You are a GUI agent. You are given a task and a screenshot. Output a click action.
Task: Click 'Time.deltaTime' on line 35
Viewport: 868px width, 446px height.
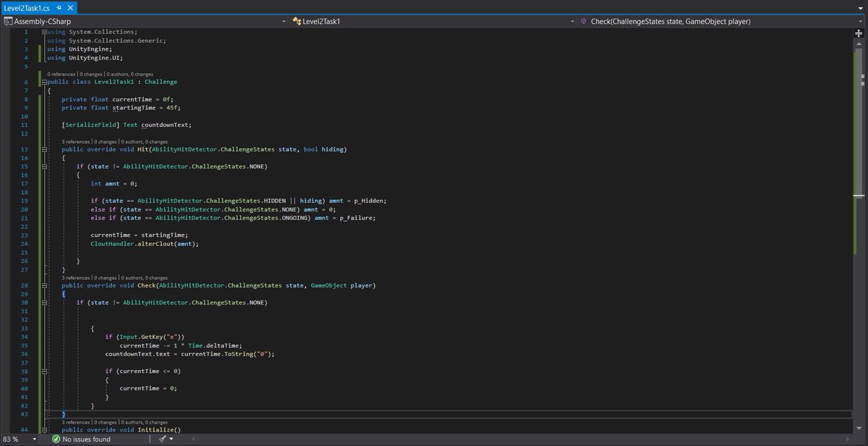(x=215, y=345)
